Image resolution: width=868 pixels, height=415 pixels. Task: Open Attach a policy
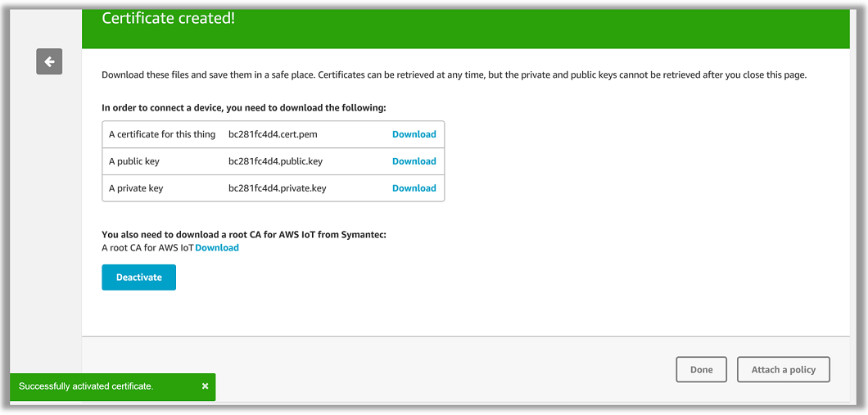(x=783, y=370)
